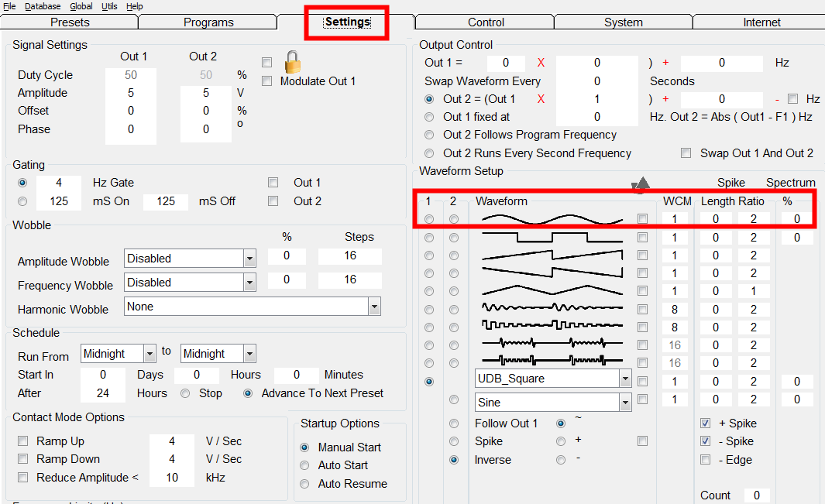Switch to the System tab

(624, 22)
